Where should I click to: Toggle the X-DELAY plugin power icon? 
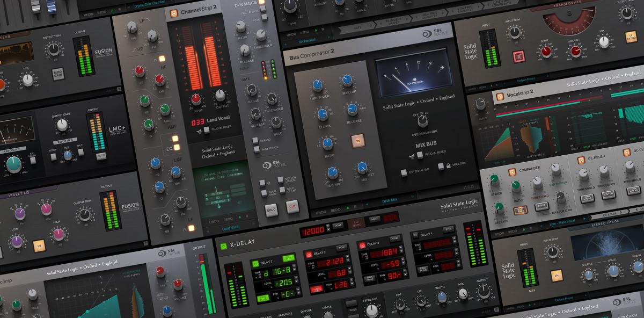click(224, 246)
